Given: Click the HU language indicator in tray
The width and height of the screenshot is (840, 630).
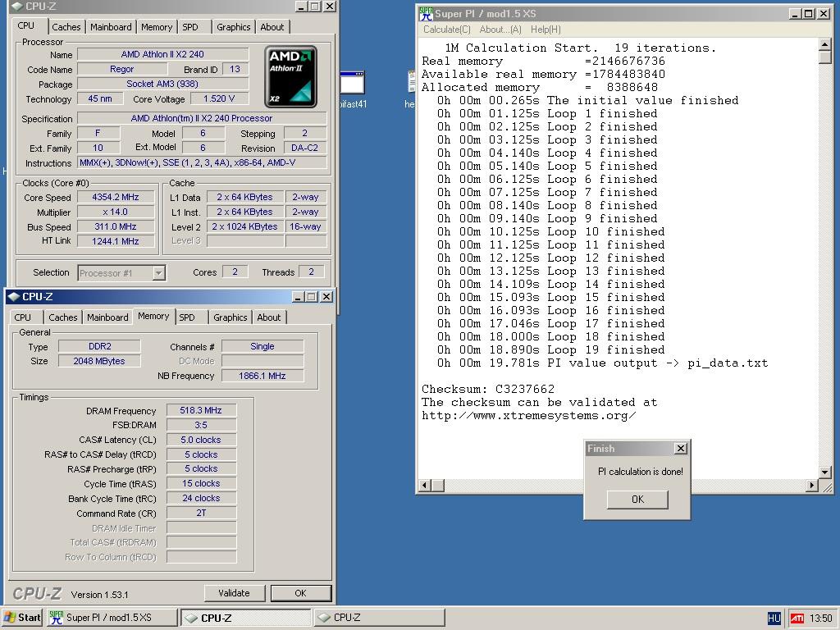Looking at the screenshot, I should coord(774,619).
